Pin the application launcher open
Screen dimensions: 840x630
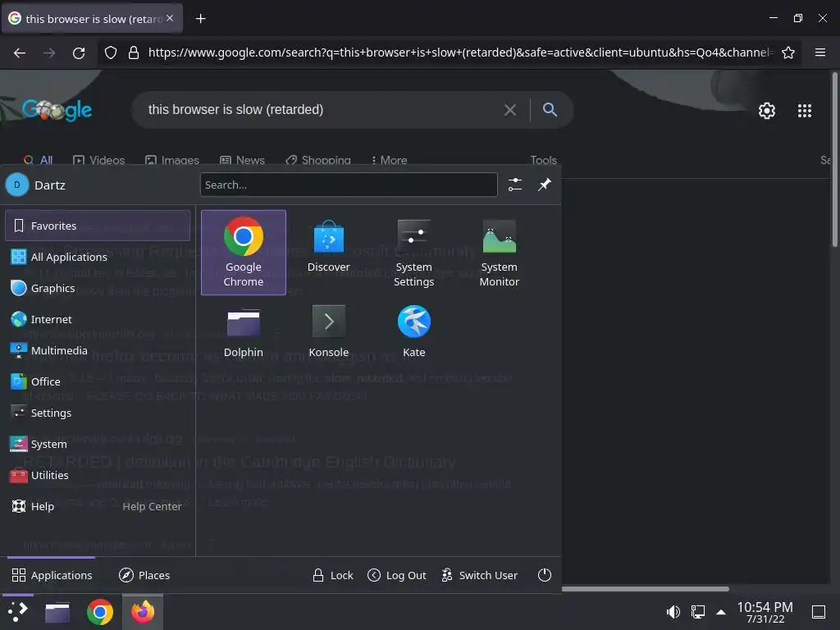point(545,185)
